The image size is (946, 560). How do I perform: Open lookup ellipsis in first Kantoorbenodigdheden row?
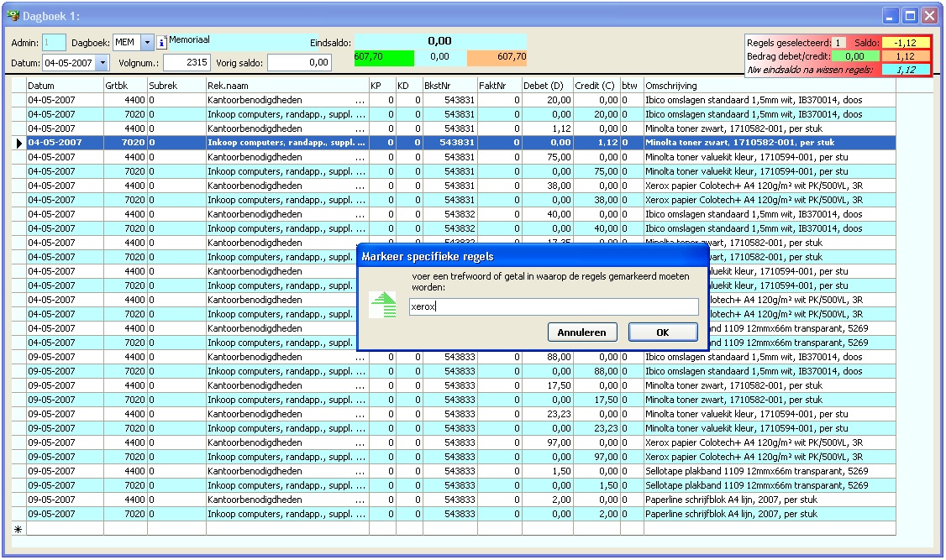[360, 101]
